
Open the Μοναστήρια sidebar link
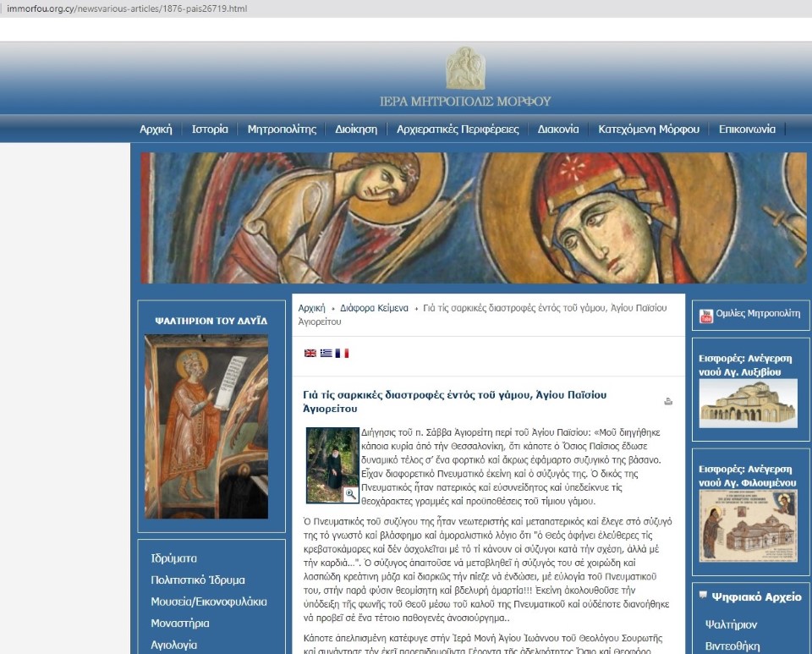tap(180, 623)
